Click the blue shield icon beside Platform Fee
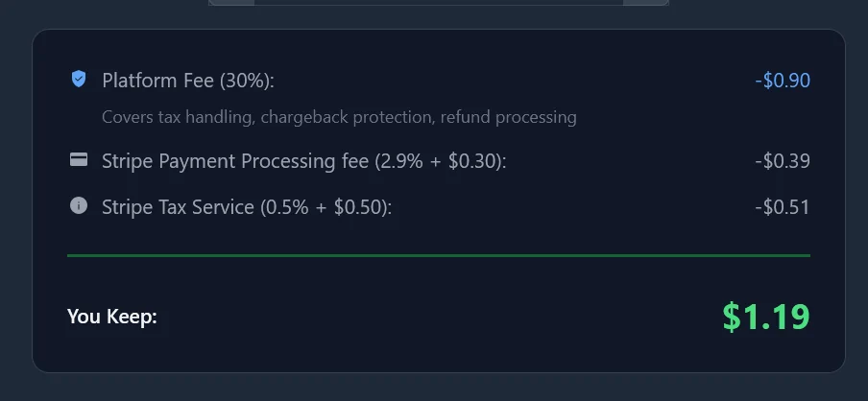Viewport: 868px width, 401px height. (79, 80)
